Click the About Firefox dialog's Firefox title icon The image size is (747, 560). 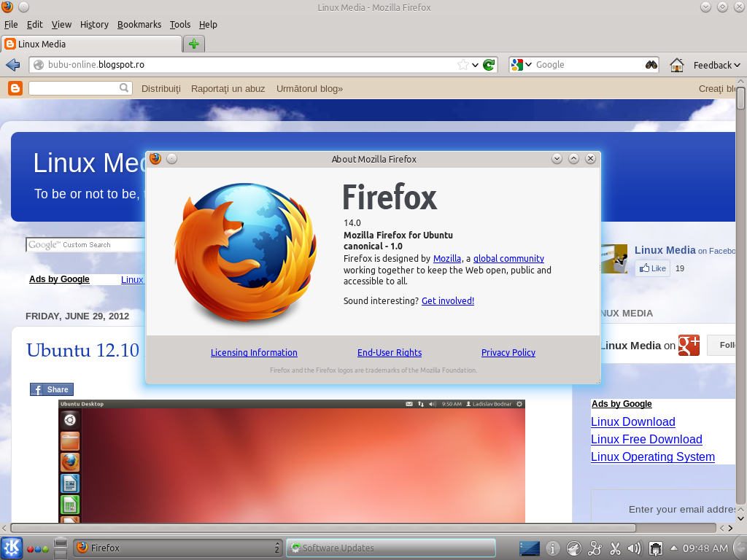[x=155, y=158]
